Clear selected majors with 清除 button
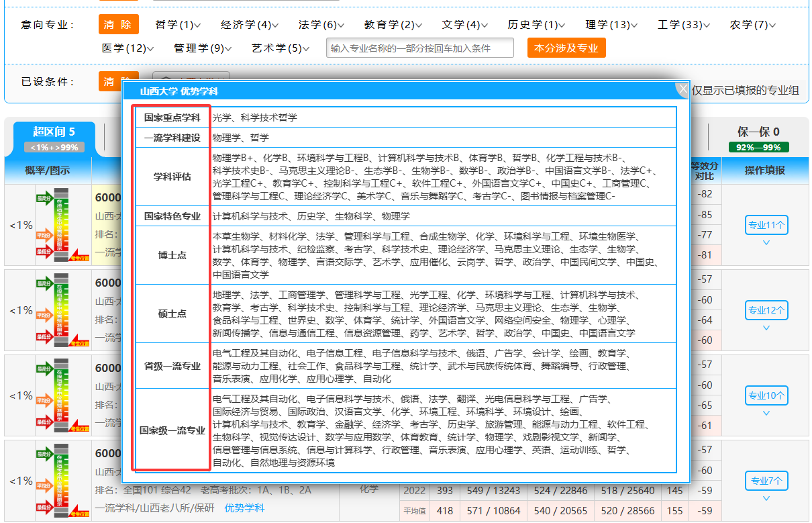 118,25
